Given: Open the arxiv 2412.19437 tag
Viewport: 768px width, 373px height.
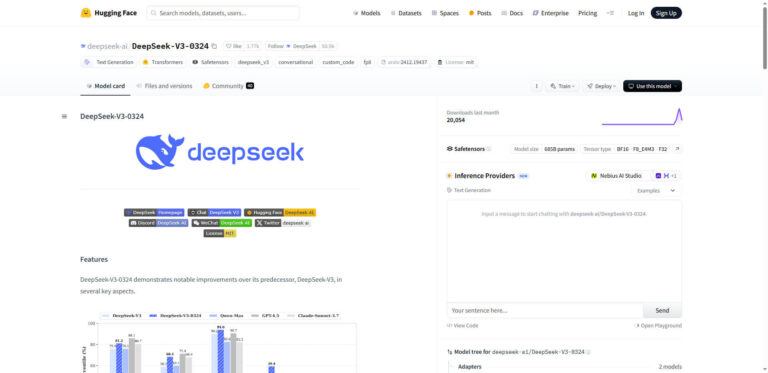Looking at the screenshot, I should pyautogui.click(x=404, y=62).
